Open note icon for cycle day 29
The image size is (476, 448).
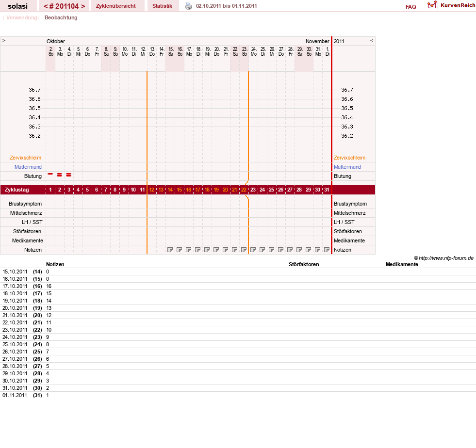click(x=308, y=250)
